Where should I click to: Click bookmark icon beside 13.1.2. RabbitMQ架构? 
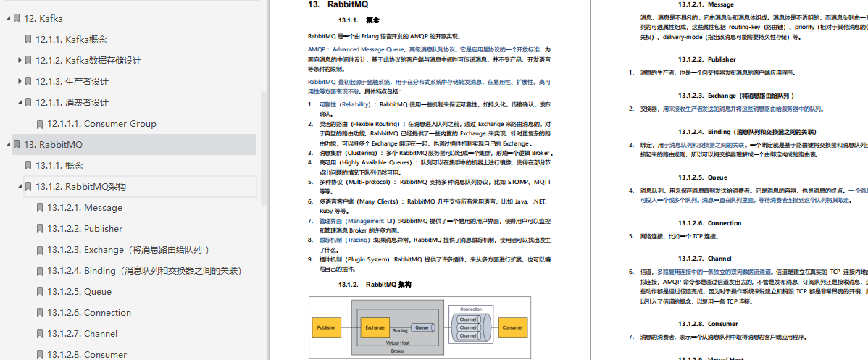[28, 187]
